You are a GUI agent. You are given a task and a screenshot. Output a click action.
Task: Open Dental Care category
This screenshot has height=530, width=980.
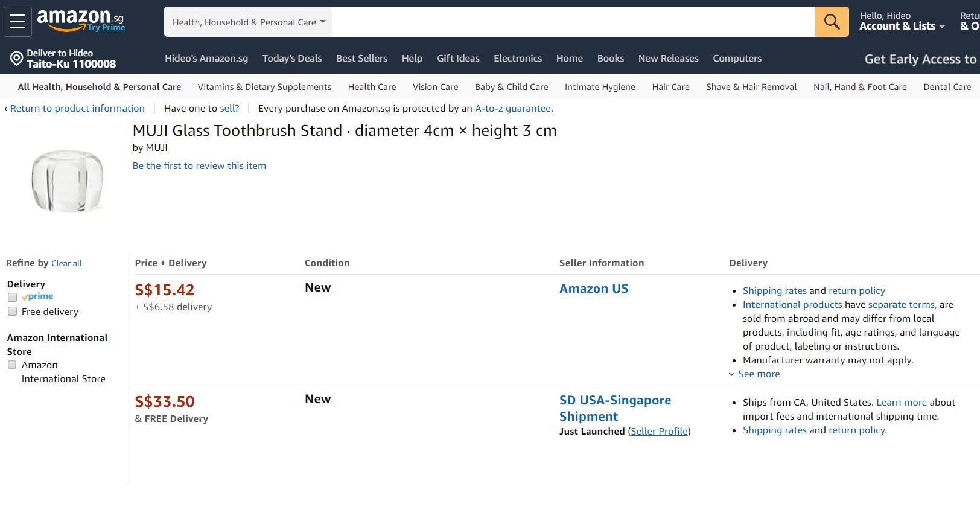pyautogui.click(x=947, y=87)
